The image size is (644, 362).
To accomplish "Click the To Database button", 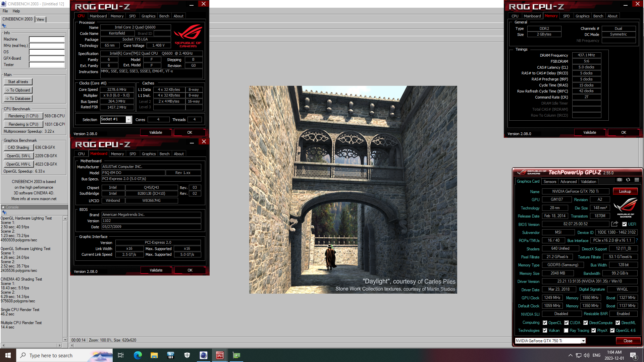I will point(18,99).
